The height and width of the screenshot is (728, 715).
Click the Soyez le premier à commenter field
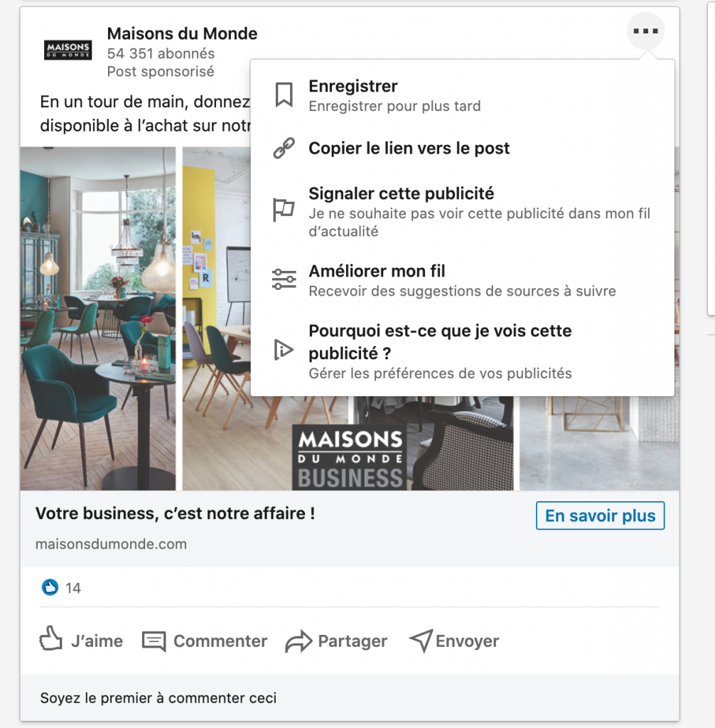click(x=350, y=697)
